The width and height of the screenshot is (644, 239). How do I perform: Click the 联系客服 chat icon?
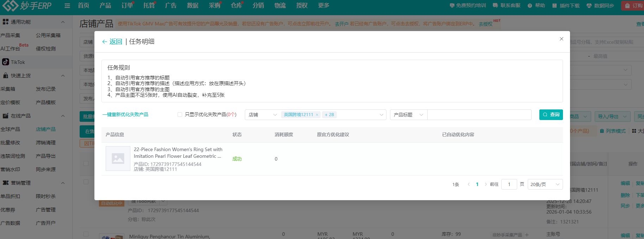tap(495, 6)
